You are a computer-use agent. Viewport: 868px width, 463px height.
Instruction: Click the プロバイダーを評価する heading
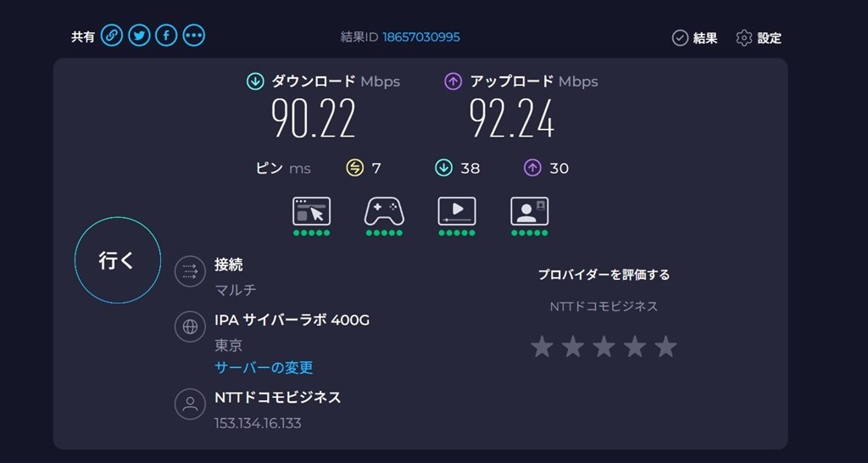pos(604,275)
